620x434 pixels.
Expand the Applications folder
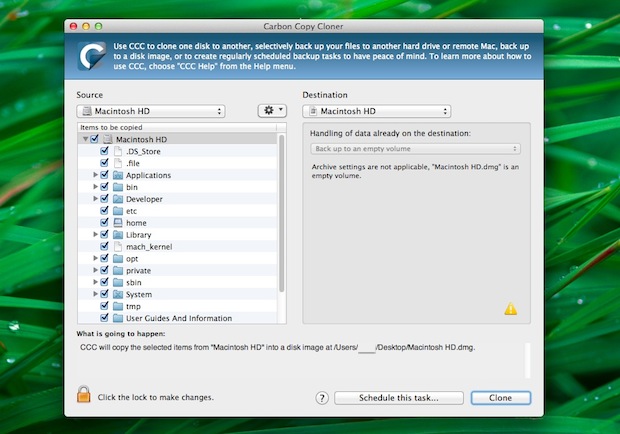click(95, 175)
